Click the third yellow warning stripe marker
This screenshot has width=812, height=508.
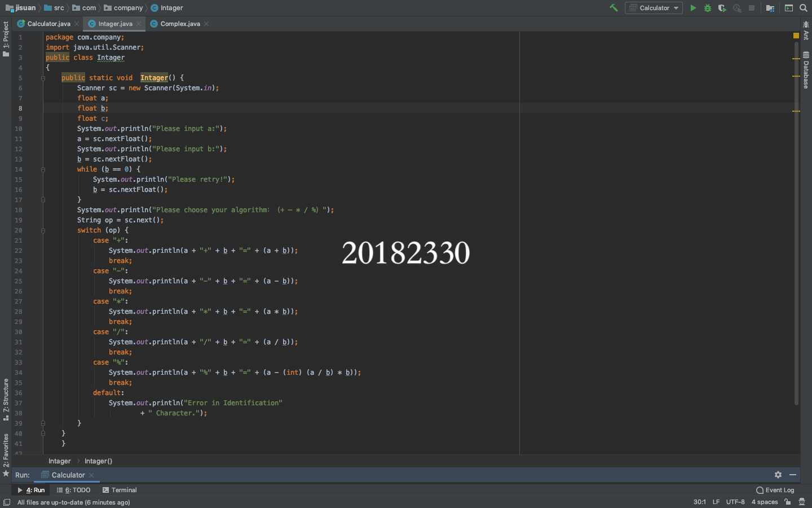coord(796,111)
